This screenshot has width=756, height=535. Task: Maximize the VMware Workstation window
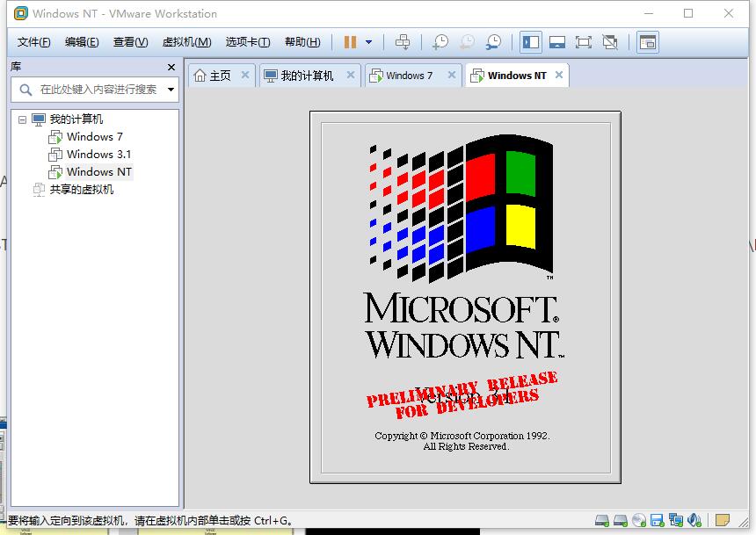click(x=688, y=13)
